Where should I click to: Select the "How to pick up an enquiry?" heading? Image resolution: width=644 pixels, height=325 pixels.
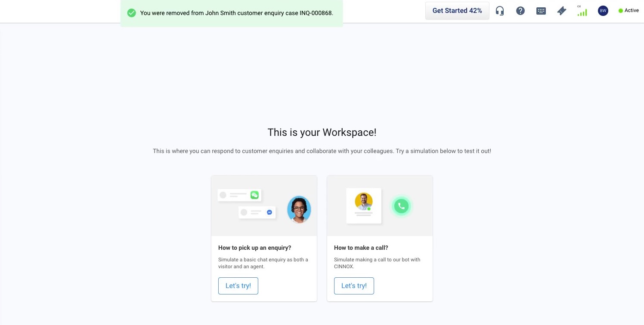click(255, 248)
